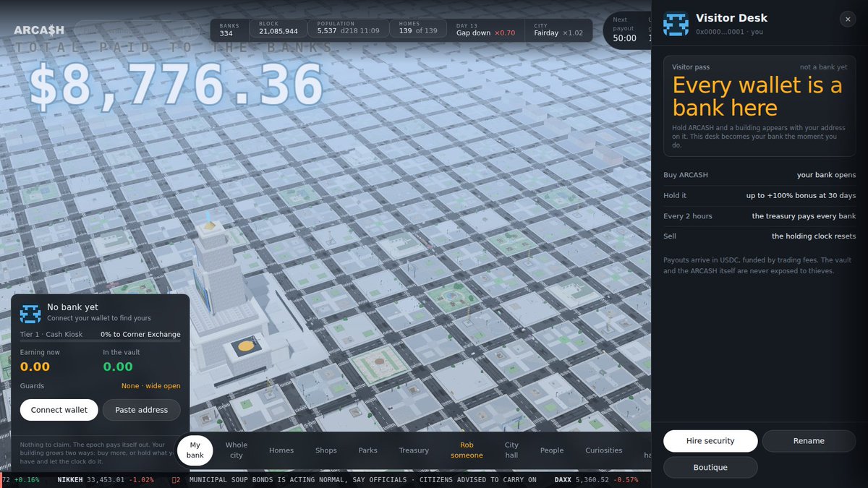Viewport: 868px width, 488px height.
Task: Click the Connect wallet button
Action: (59, 410)
